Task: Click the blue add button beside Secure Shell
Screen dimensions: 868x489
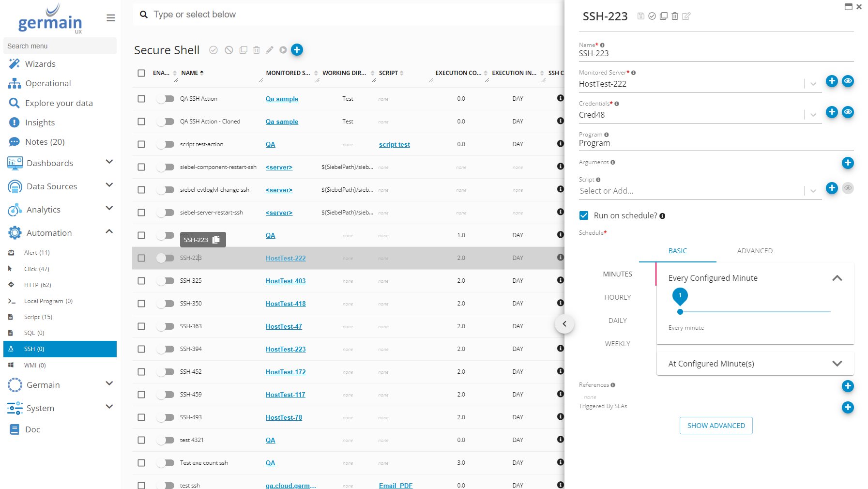Action: click(x=297, y=50)
